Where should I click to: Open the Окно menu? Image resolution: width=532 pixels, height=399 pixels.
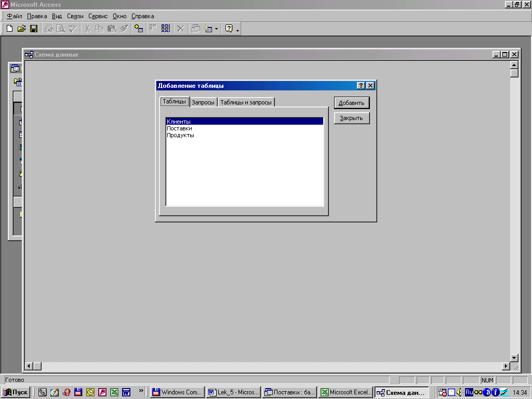[119, 16]
